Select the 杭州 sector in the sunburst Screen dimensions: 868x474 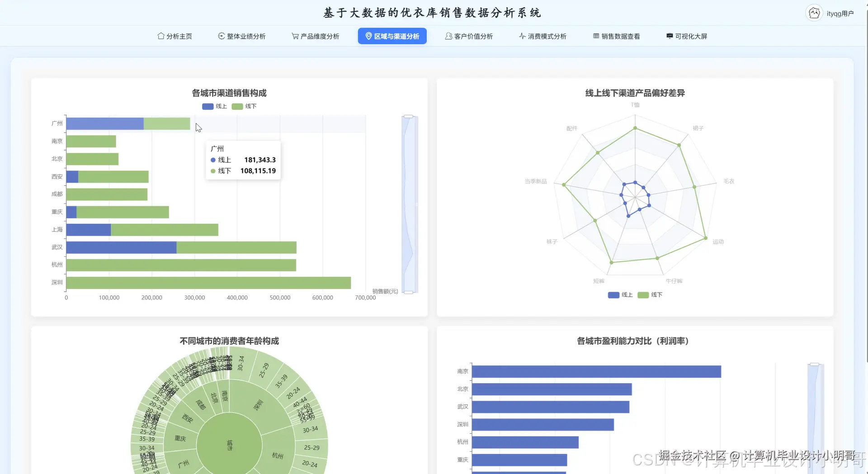click(278, 455)
